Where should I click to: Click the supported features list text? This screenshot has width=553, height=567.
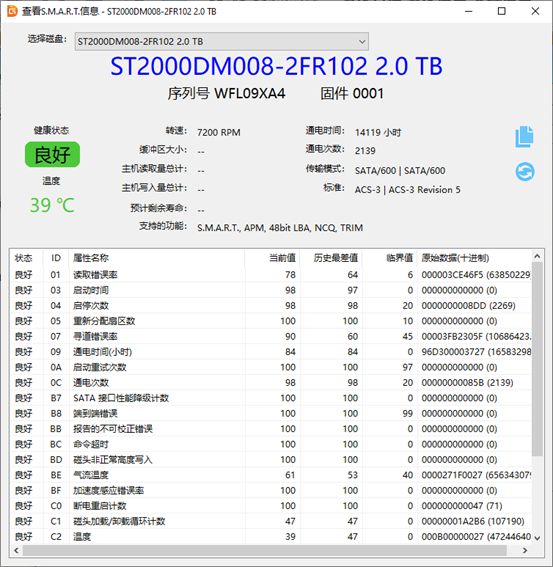[x=280, y=228]
